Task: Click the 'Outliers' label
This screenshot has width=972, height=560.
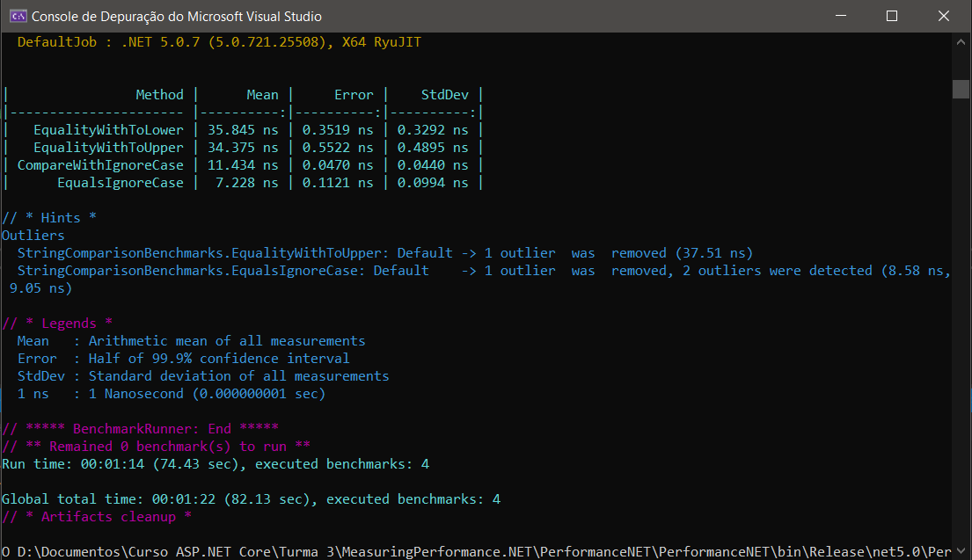Action: (x=33, y=236)
